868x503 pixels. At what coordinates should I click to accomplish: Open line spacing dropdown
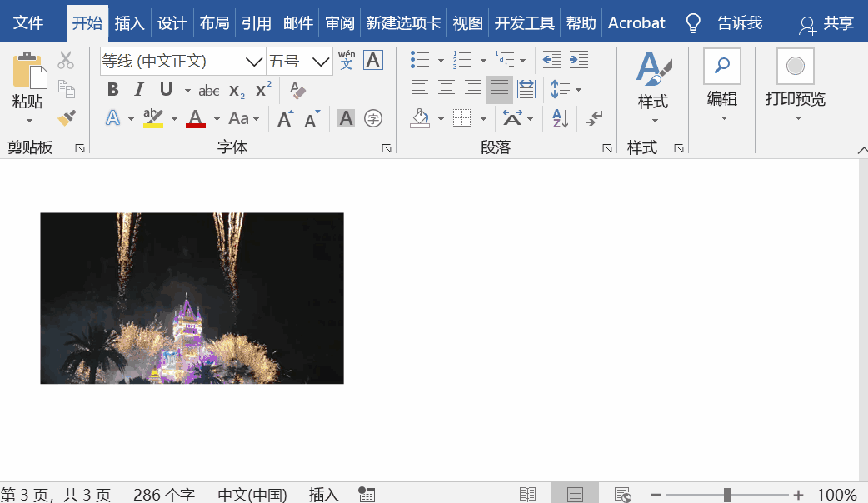pyautogui.click(x=566, y=89)
